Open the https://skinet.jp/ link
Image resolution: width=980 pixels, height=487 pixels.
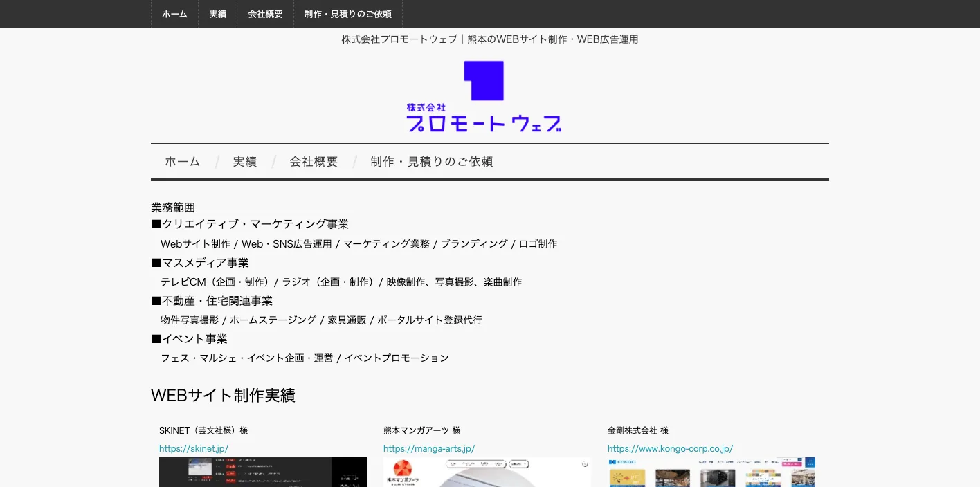click(x=194, y=448)
